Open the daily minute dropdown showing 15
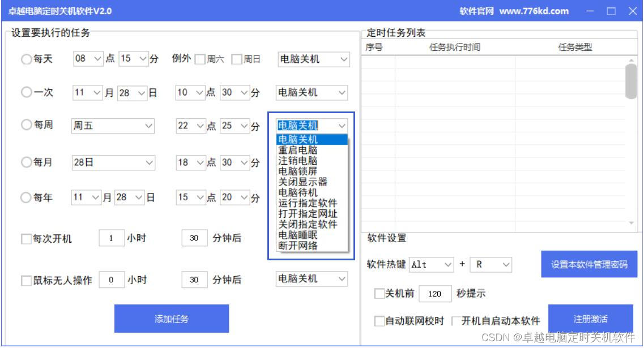This screenshot has width=644, height=348. [134, 59]
